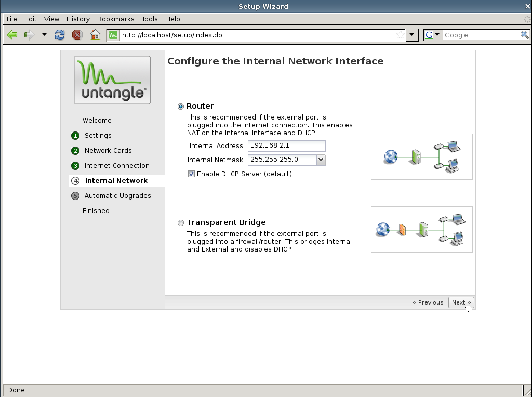The image size is (532, 397).
Task: Click the step 2 number badge
Action: pyautogui.click(x=75, y=151)
